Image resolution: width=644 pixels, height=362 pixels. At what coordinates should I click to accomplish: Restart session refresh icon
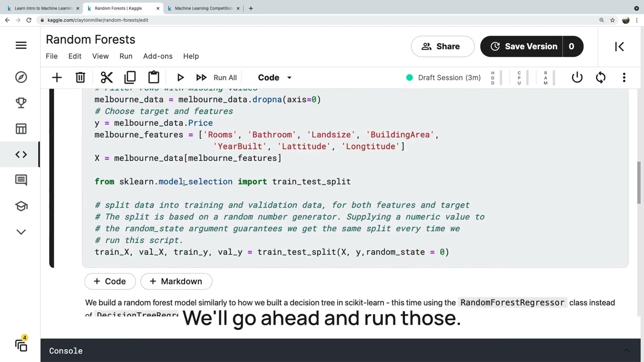[x=600, y=77]
